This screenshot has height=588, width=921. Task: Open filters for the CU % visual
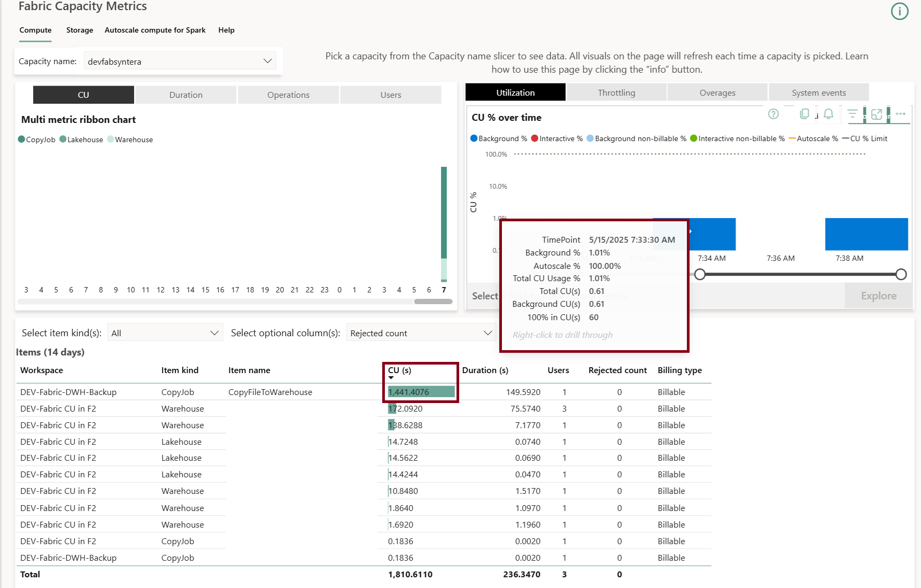[x=853, y=114]
